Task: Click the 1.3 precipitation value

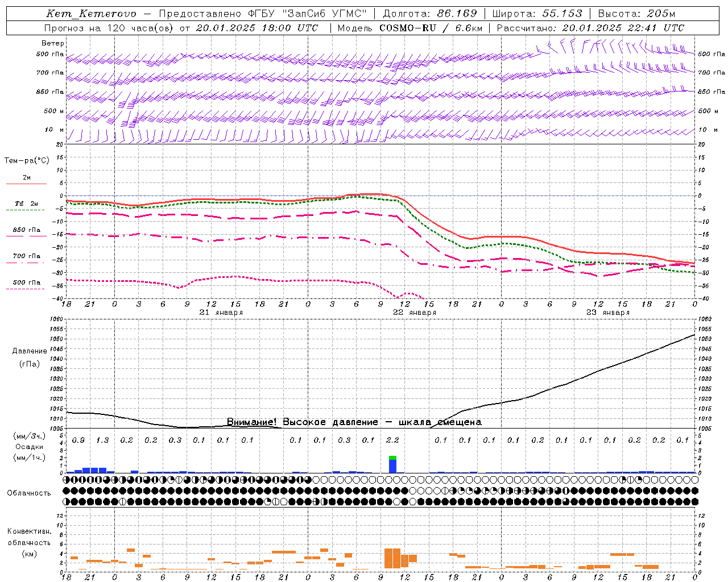Action: pyautogui.click(x=102, y=440)
